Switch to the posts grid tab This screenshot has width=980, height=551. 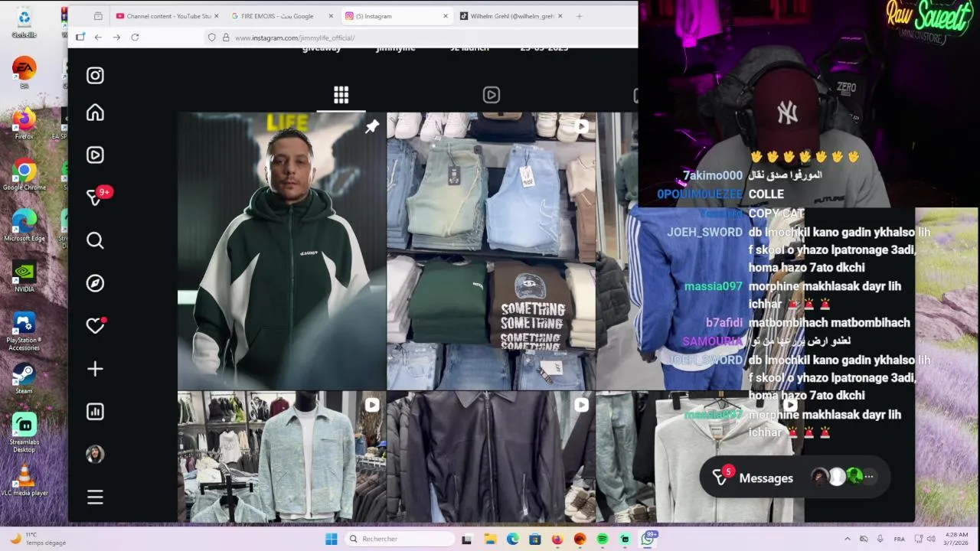pyautogui.click(x=341, y=95)
